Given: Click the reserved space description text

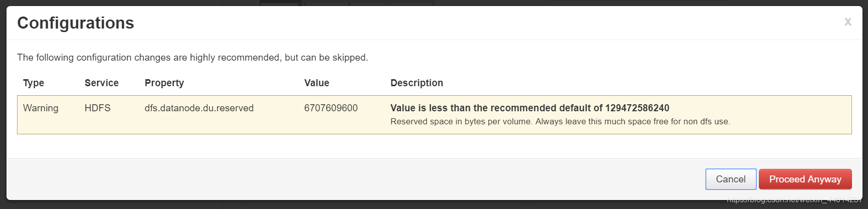Looking at the screenshot, I should point(560,121).
